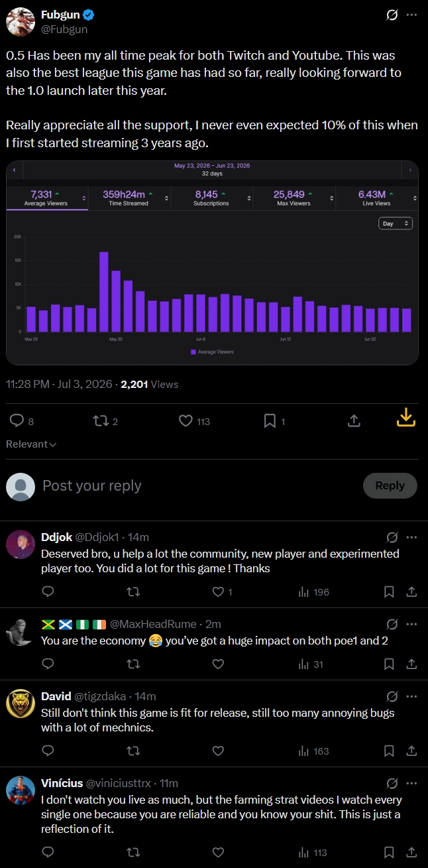Repost the MaxHeadRume reply
The width and height of the screenshot is (428, 868).
click(x=133, y=664)
